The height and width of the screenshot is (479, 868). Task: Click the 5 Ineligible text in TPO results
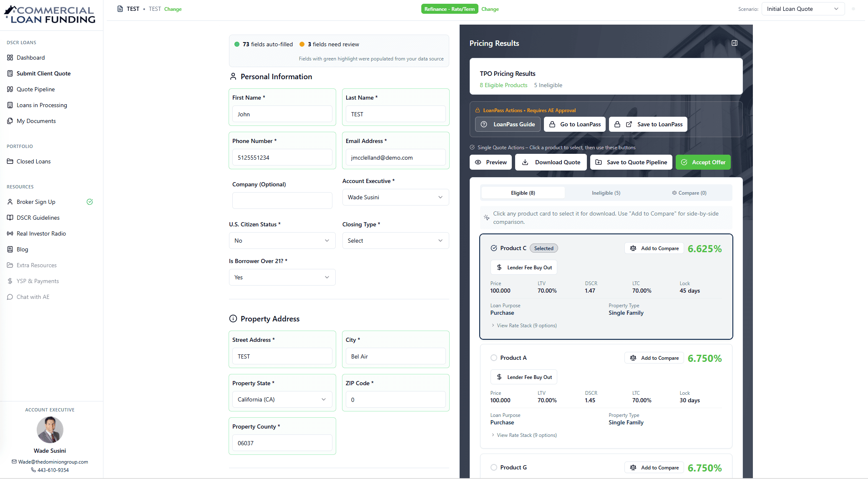tap(548, 85)
